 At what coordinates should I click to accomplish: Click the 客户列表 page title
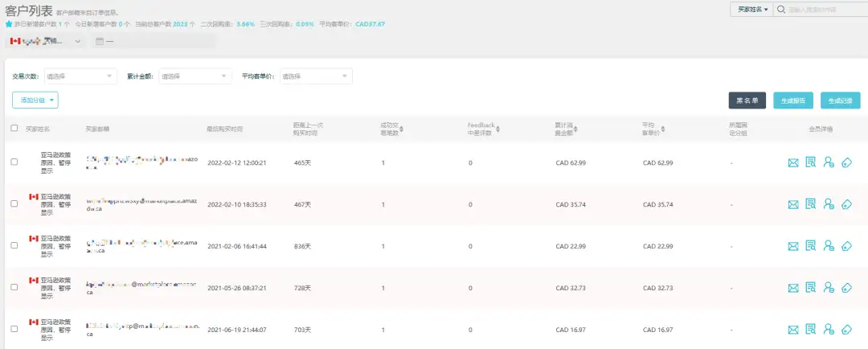[x=29, y=10]
